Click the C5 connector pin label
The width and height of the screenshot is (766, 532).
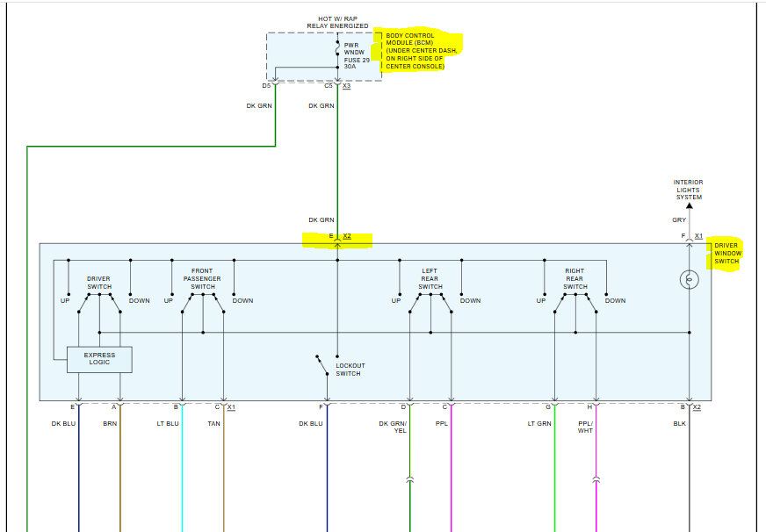(329, 86)
